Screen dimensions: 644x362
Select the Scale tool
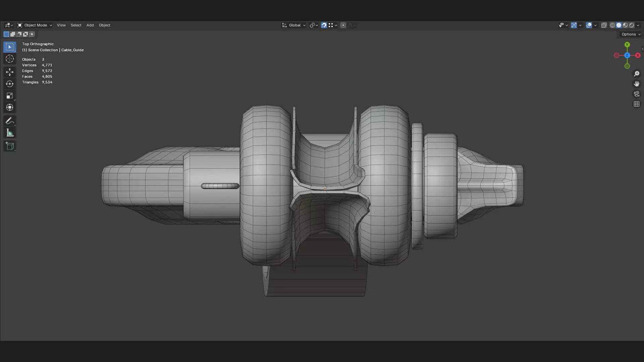(x=9, y=96)
